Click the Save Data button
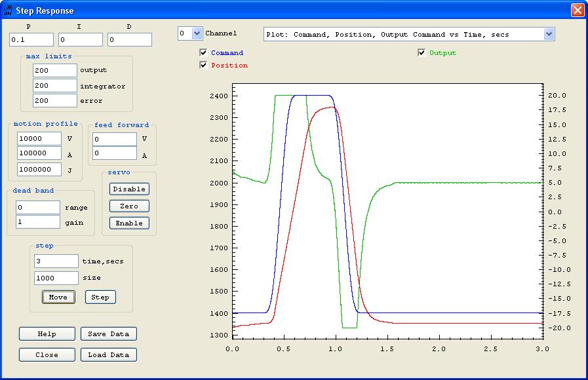588x380 pixels. point(109,333)
